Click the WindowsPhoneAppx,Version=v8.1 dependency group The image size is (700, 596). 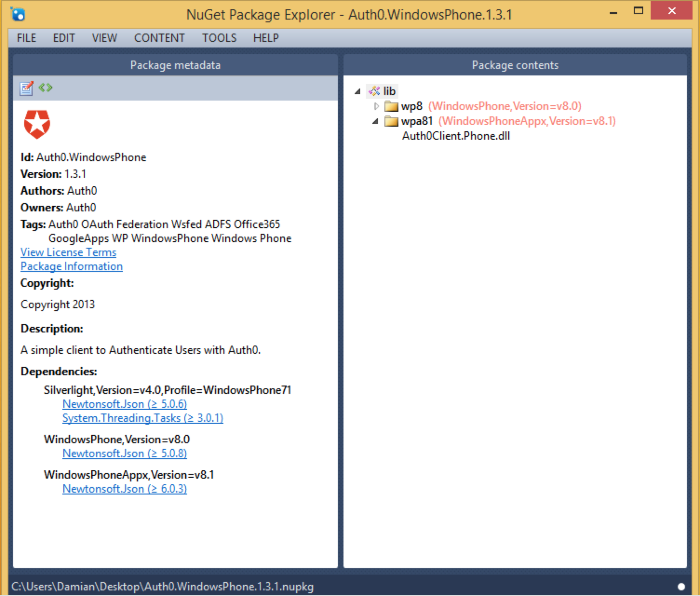129,475
